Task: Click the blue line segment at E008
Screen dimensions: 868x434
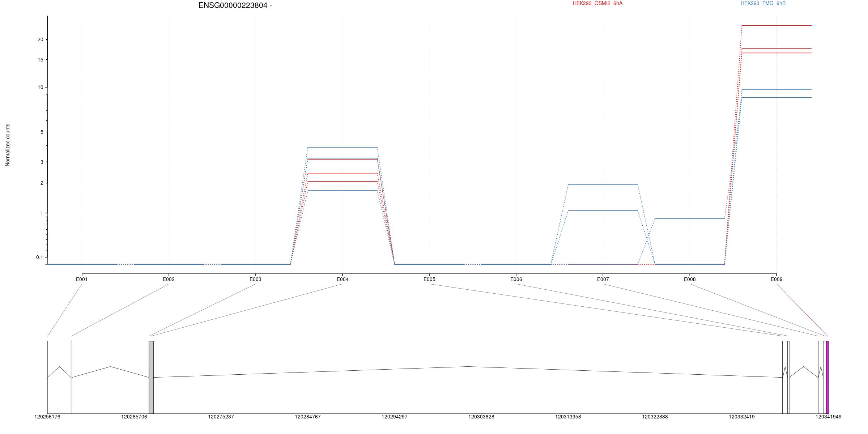Action: click(x=690, y=218)
